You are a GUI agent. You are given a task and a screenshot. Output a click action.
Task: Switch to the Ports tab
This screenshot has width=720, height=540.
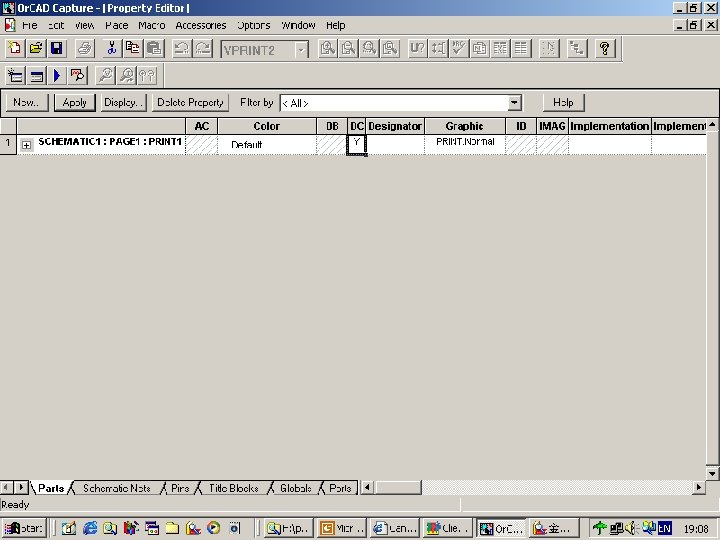[340, 488]
